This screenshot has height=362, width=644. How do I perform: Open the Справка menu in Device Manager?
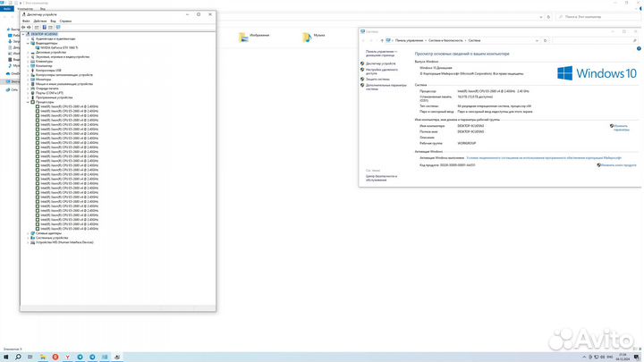coord(65,21)
